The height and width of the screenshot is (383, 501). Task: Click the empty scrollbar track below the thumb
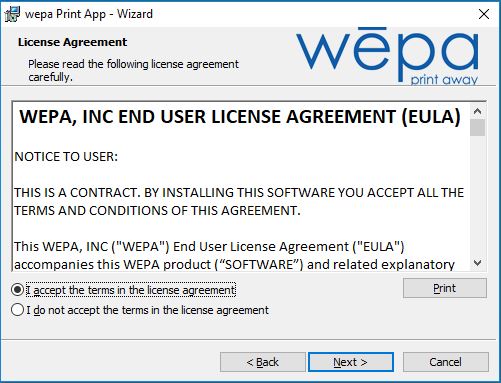pos(477,196)
